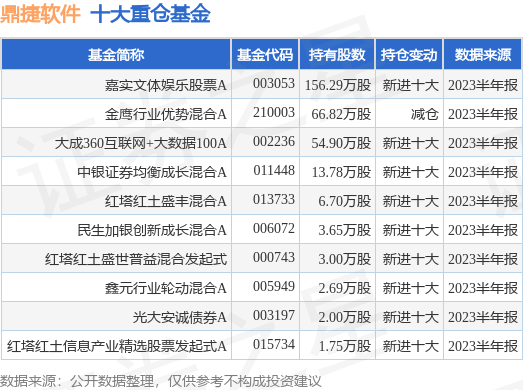Viewport: 523px width, 390px height.
Task: Click the 3.65万股 holding value
Action: [x=345, y=230]
